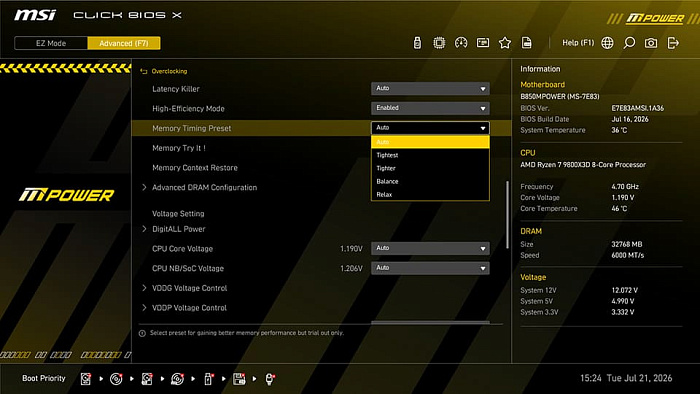Switch to the Advanced (F7) tab
Image resolution: width=700 pixels, height=394 pixels.
(x=124, y=43)
